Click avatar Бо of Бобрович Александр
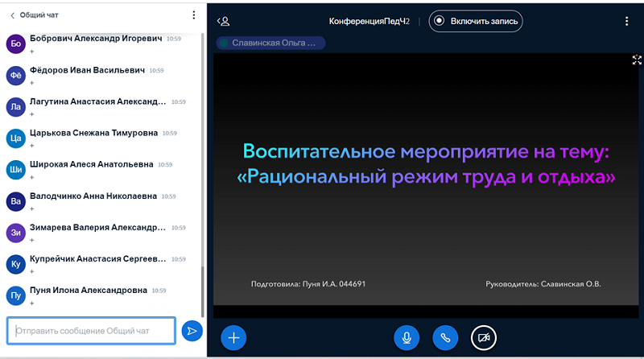Image resolution: width=644 pixels, height=359 pixels. (x=16, y=44)
